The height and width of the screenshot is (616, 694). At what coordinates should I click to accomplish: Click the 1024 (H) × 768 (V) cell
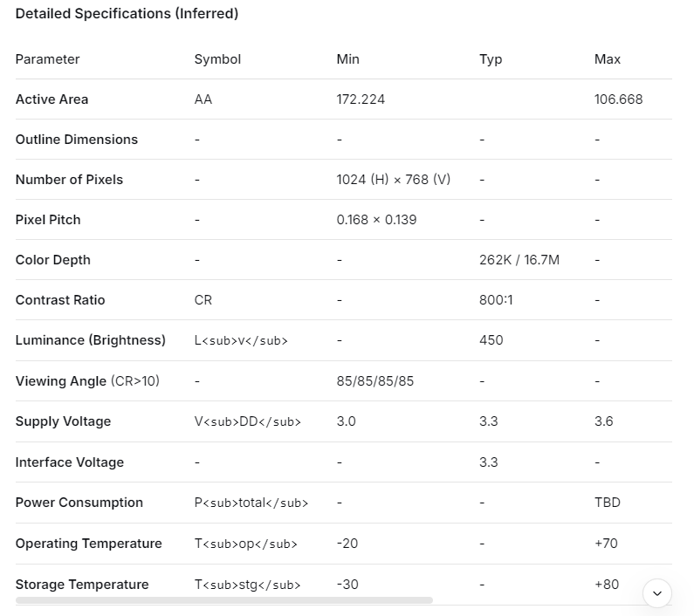coord(394,180)
